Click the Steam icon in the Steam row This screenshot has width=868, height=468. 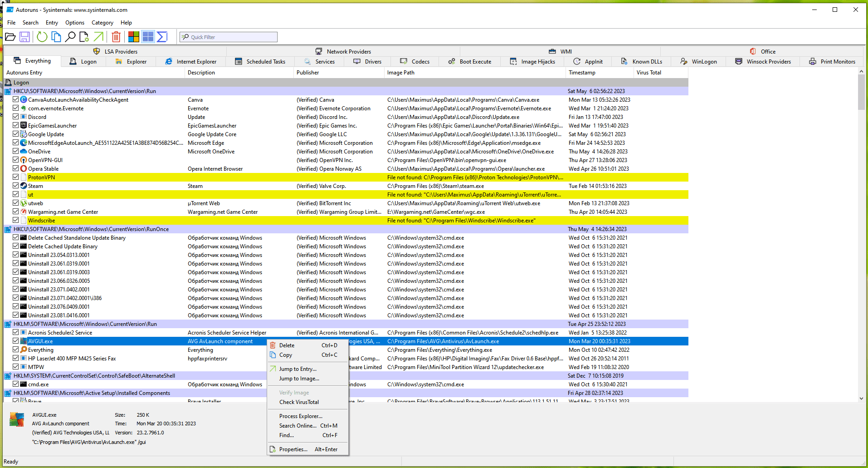[x=24, y=186]
